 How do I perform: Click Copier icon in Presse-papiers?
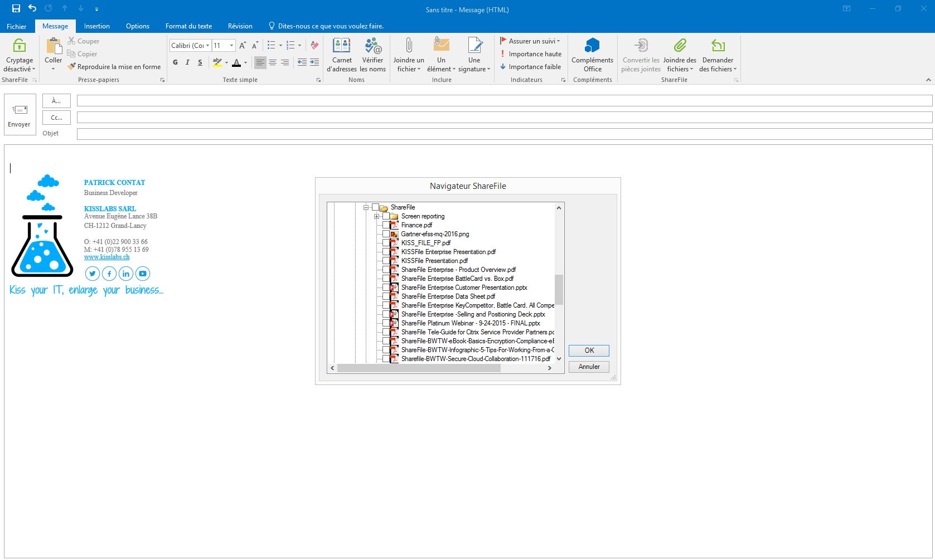click(x=71, y=53)
